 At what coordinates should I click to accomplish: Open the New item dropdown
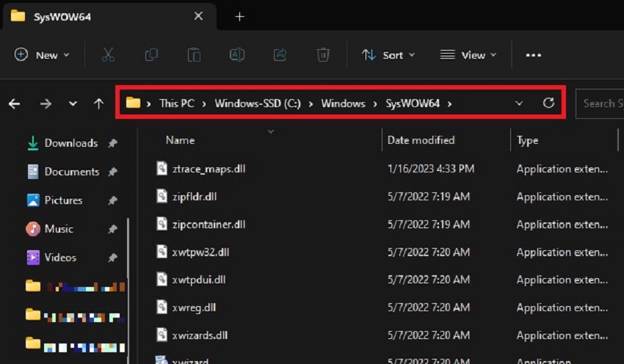click(42, 55)
